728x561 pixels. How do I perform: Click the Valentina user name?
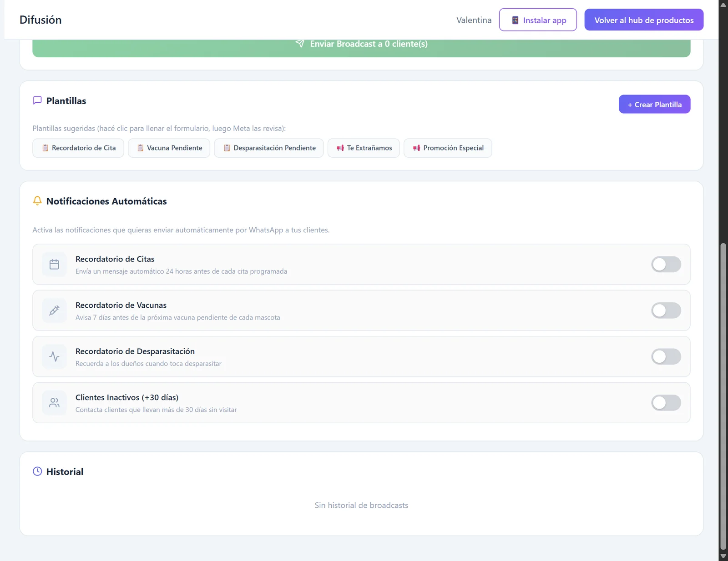point(474,20)
